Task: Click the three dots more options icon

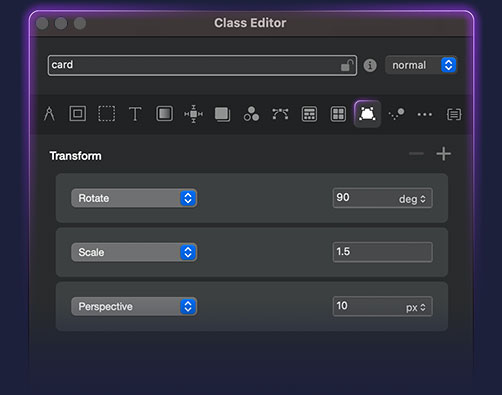Action: 425,115
